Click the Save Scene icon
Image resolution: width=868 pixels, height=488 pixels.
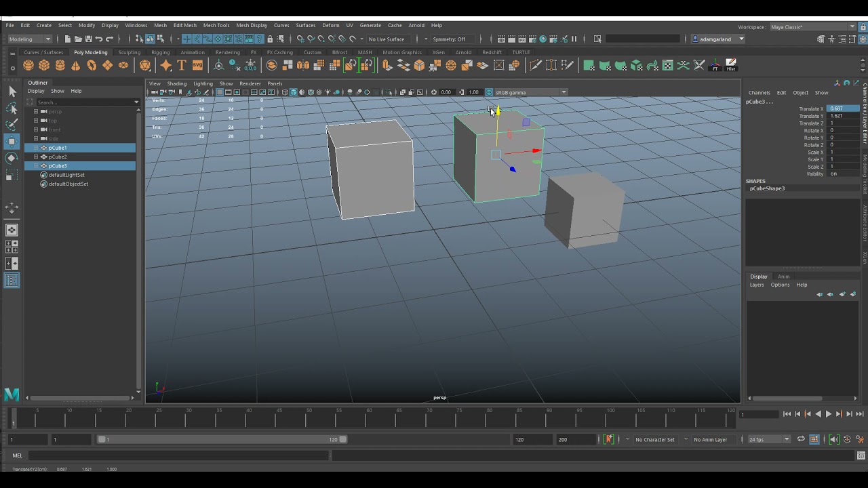click(88, 39)
